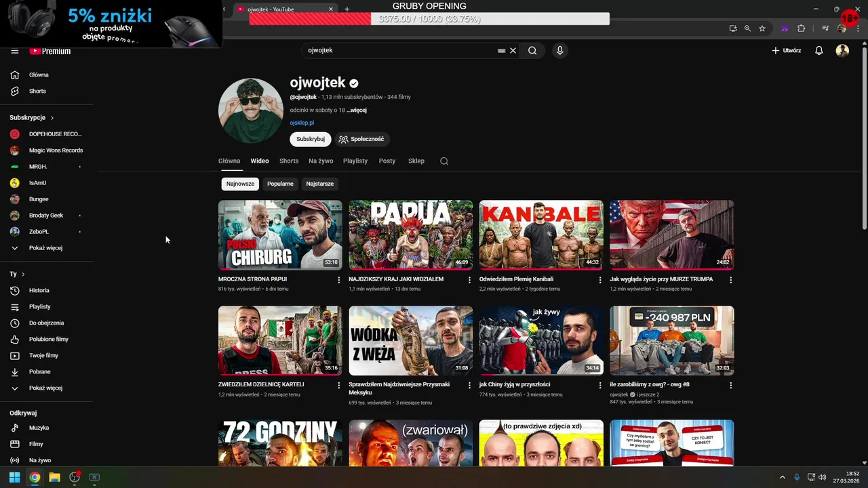Open Do obejrzenia watch-later list
Image resolution: width=868 pixels, height=488 pixels.
46,323
